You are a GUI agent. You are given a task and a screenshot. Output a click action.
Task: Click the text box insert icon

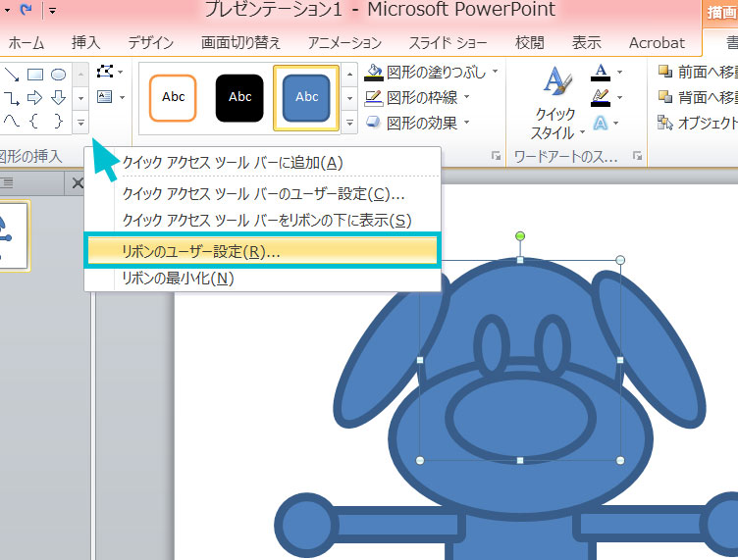coord(104,97)
